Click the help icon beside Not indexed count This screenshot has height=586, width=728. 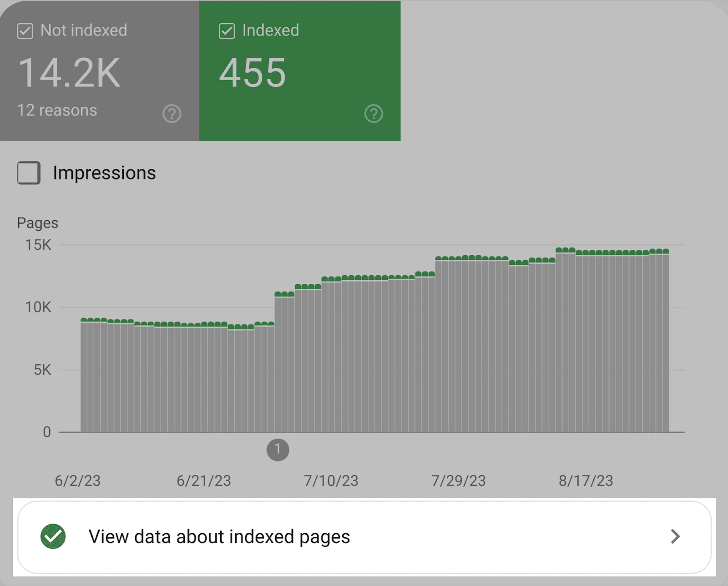(171, 113)
